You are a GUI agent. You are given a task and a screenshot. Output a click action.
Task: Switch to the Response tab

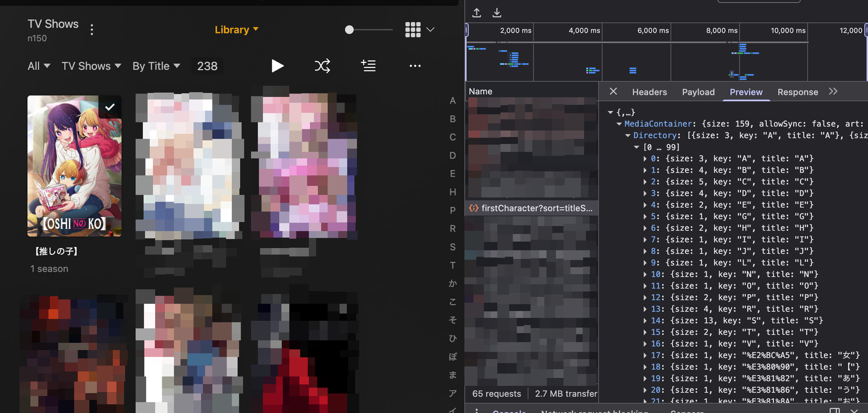[797, 92]
